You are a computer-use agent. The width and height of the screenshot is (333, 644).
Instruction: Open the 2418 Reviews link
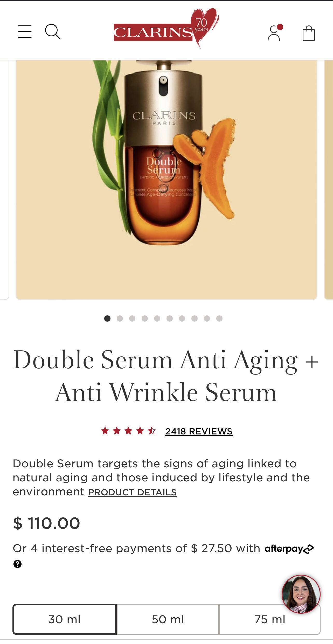pyautogui.click(x=199, y=431)
